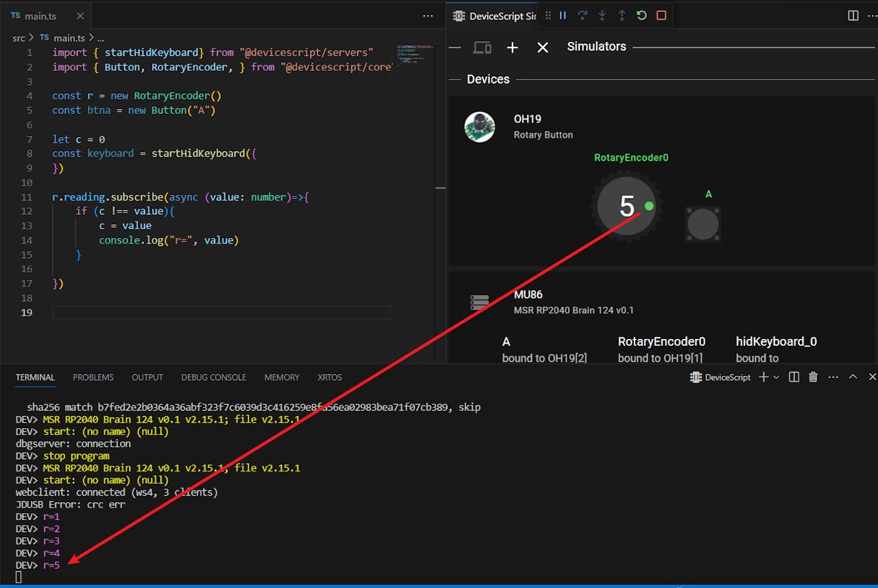Maximize the panel with the chevron-up
The width and height of the screenshot is (878, 588).
tap(853, 377)
